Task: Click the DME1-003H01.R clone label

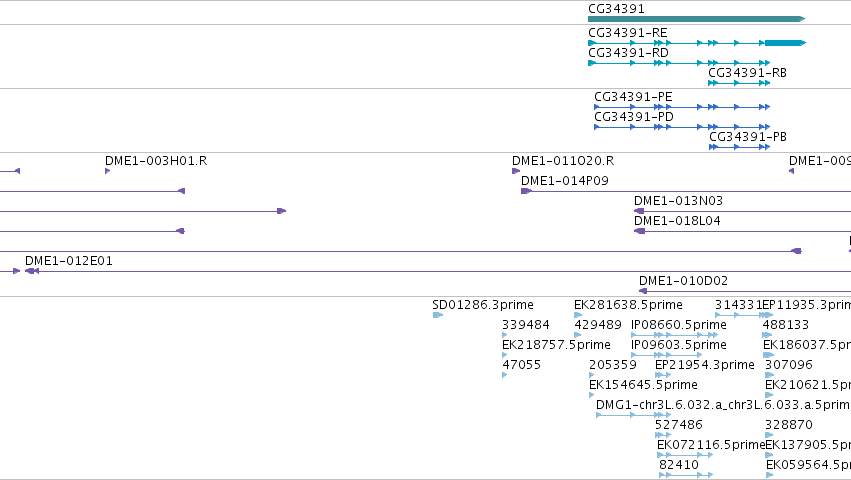Action: click(156, 161)
